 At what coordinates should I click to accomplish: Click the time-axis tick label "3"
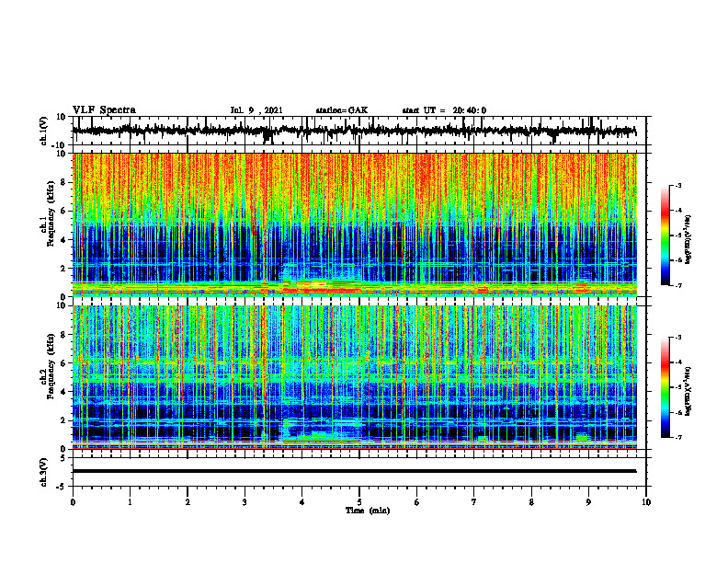click(245, 502)
